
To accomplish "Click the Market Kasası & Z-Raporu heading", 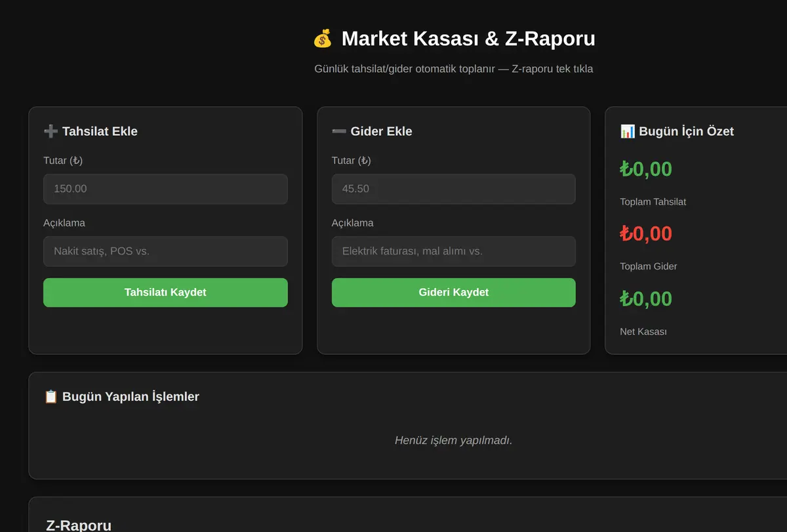I will [x=468, y=39].
